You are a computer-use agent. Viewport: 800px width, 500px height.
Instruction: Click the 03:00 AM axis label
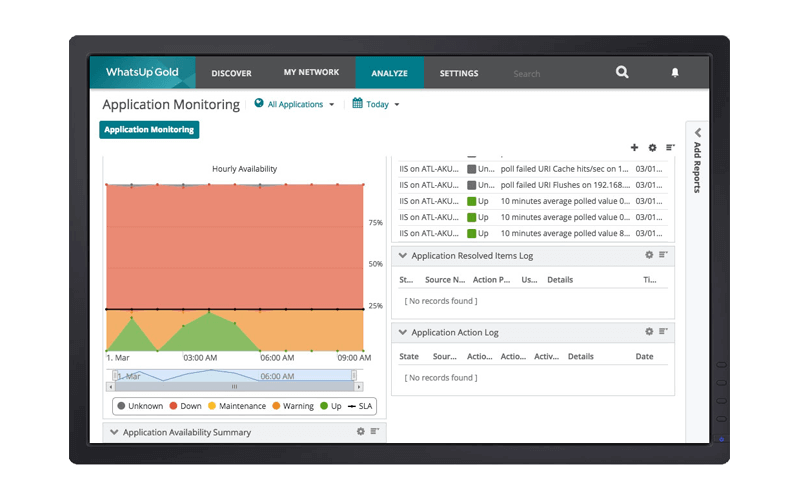tap(200, 358)
